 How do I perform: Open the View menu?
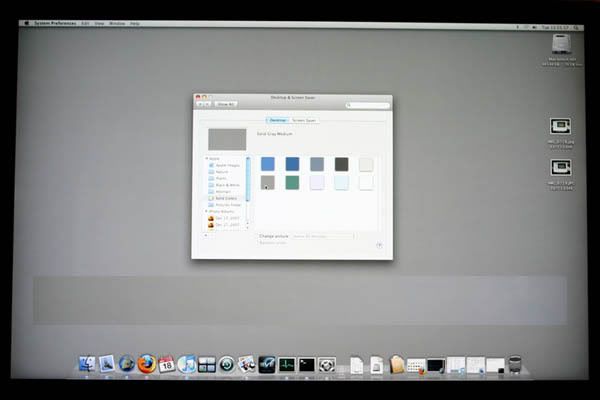click(x=99, y=23)
